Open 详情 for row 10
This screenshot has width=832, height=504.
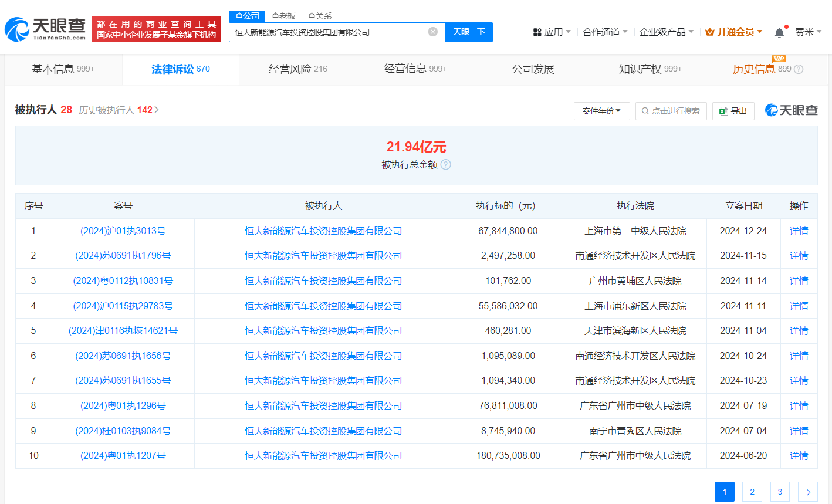point(799,456)
